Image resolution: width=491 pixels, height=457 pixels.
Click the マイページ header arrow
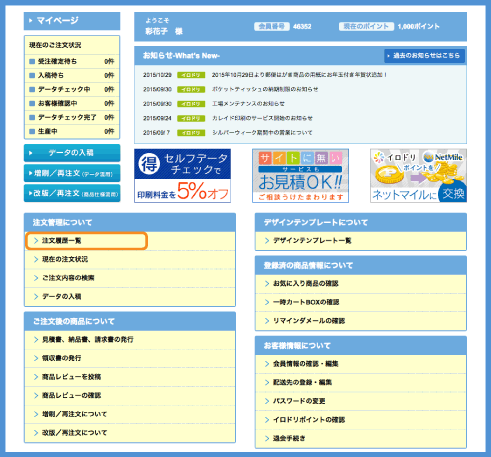click(31, 21)
